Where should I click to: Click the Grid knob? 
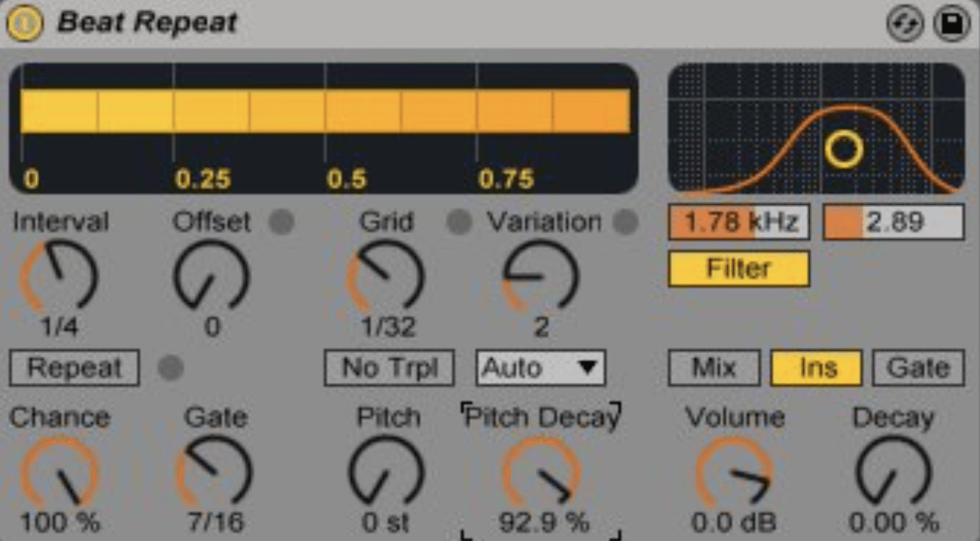tap(386, 276)
